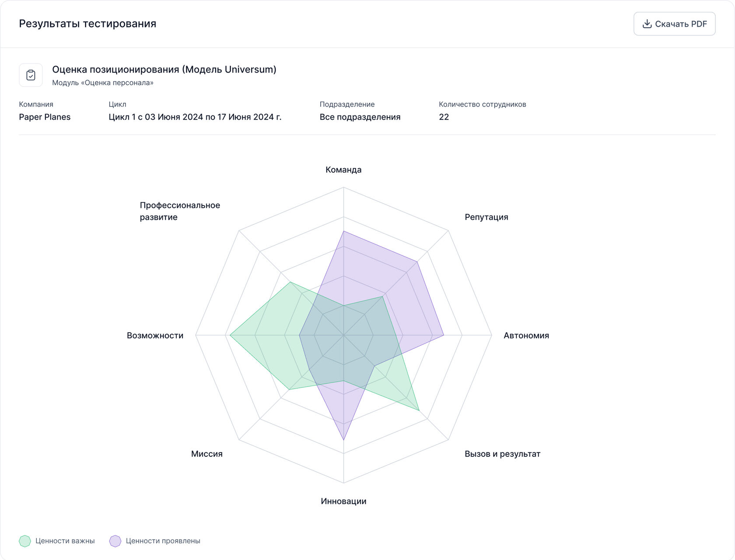
Task: Select the Автономия axis label
Action: point(526,335)
